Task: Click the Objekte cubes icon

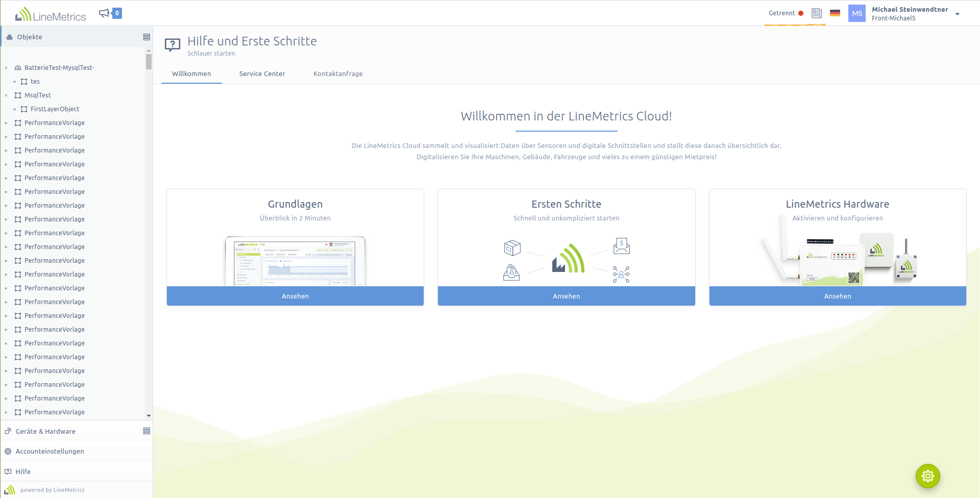Action: pos(9,37)
